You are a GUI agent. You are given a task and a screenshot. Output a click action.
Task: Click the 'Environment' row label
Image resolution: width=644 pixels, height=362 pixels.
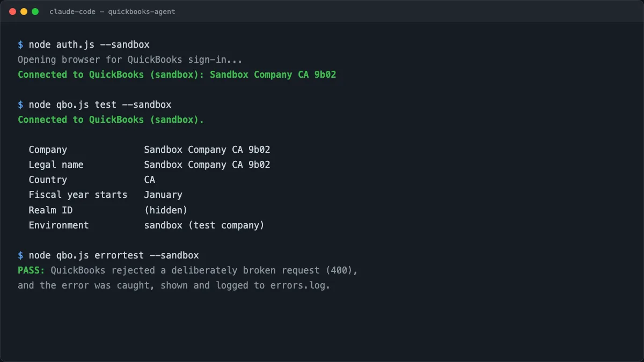click(x=59, y=225)
